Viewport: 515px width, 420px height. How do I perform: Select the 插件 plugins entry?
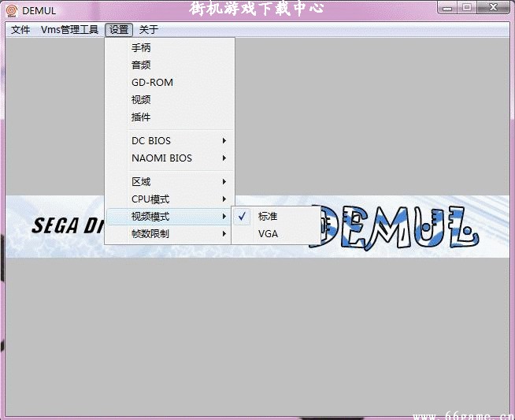click(x=141, y=117)
